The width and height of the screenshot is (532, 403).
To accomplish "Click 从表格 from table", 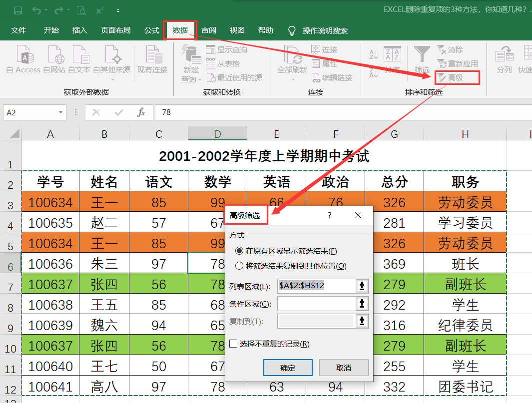I will coord(223,64).
